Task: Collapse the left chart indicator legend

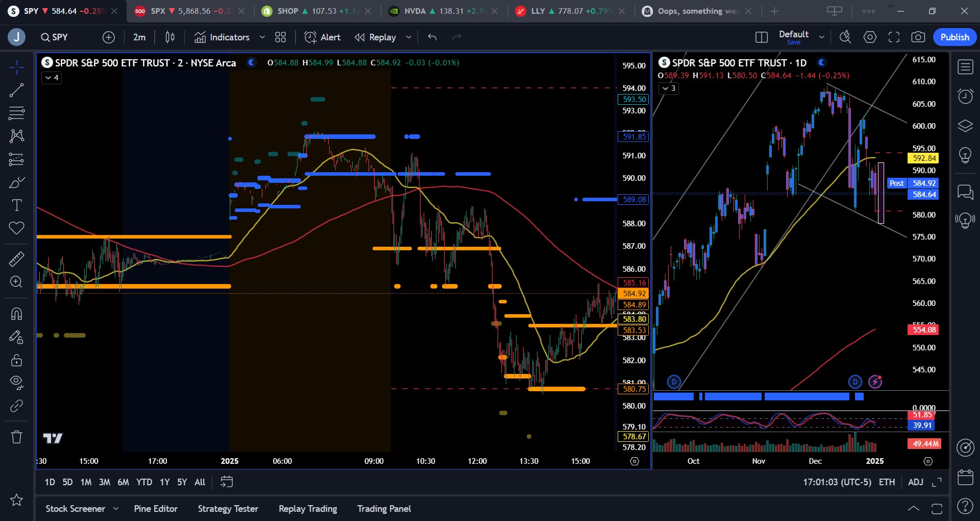Action: click(x=52, y=78)
